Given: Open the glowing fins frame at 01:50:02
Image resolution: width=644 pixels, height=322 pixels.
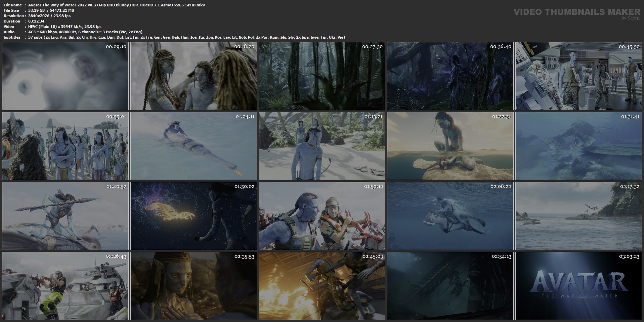Looking at the screenshot, I should 194,216.
